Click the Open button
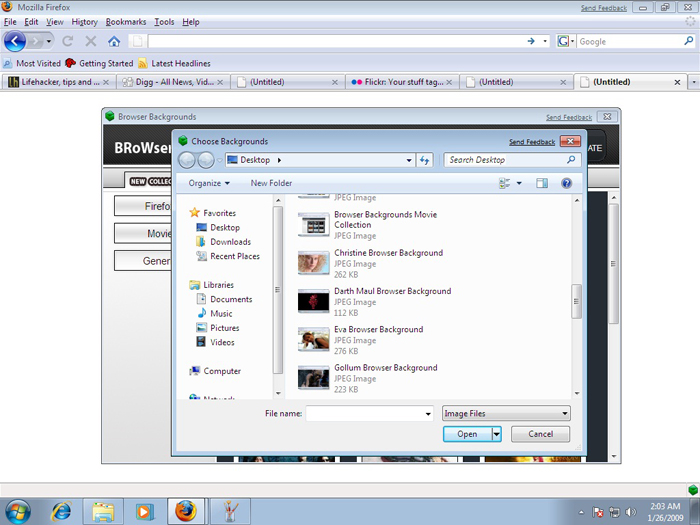700x525 pixels. click(467, 434)
